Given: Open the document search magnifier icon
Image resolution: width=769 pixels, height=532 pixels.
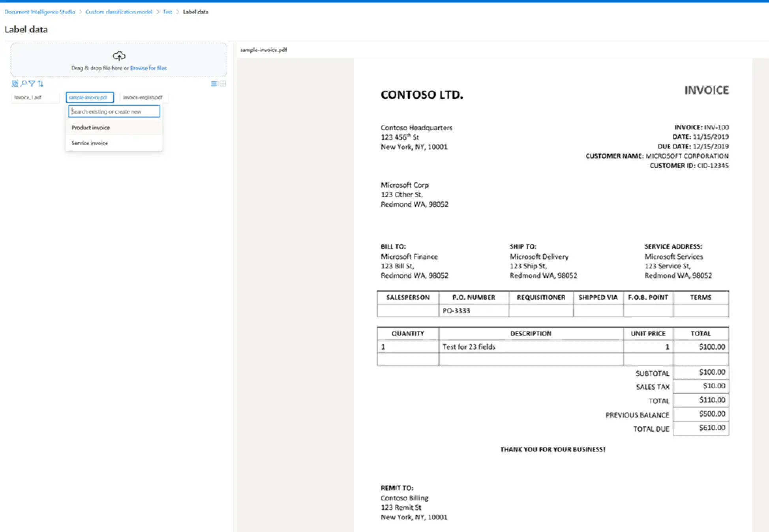Looking at the screenshot, I should pos(24,83).
